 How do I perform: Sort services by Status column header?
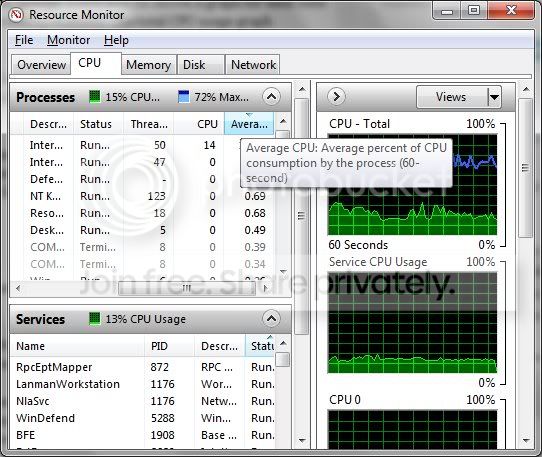coord(260,346)
